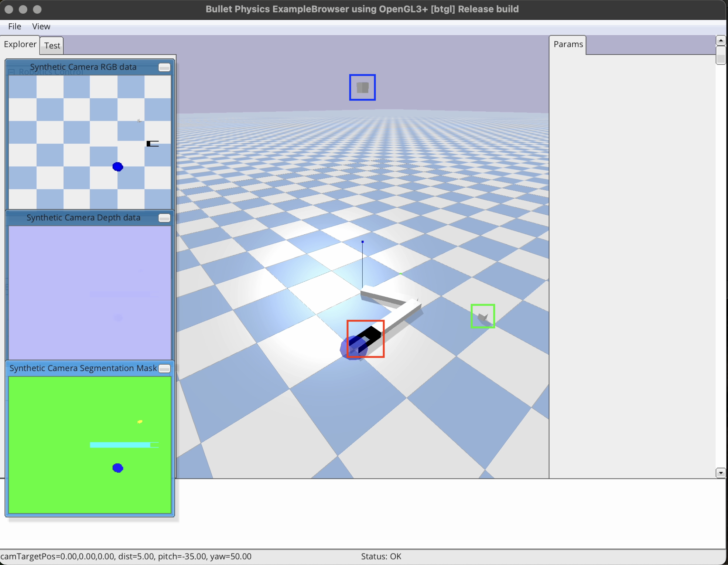This screenshot has height=565, width=728.
Task: Select the cube inside the blue bounding box
Action: point(362,87)
